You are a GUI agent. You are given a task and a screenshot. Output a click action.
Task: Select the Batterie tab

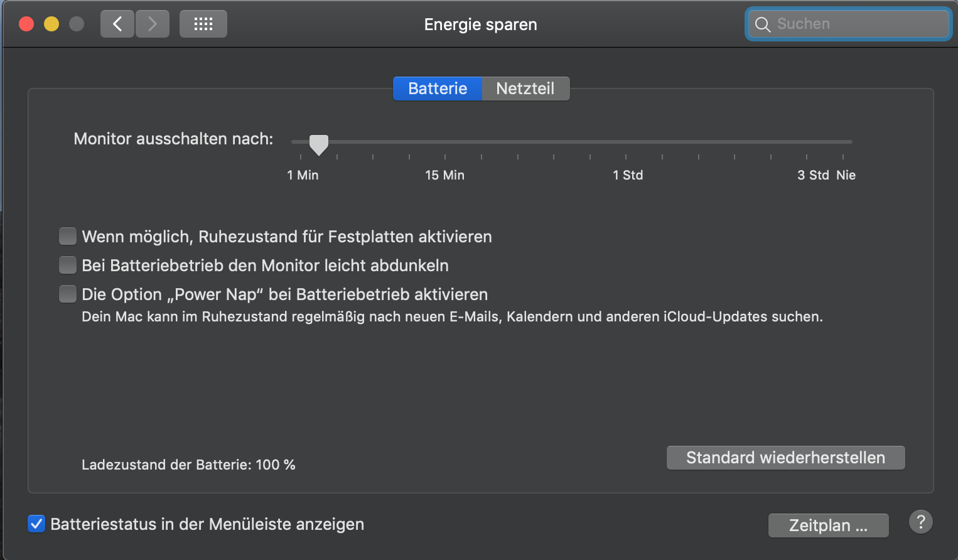point(438,89)
